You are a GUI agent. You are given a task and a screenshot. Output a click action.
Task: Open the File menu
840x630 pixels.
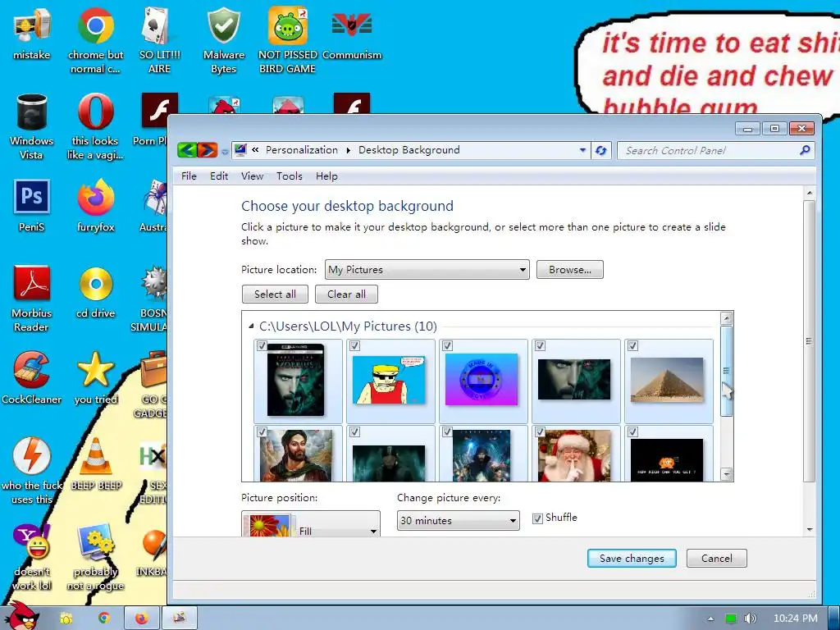(x=189, y=176)
